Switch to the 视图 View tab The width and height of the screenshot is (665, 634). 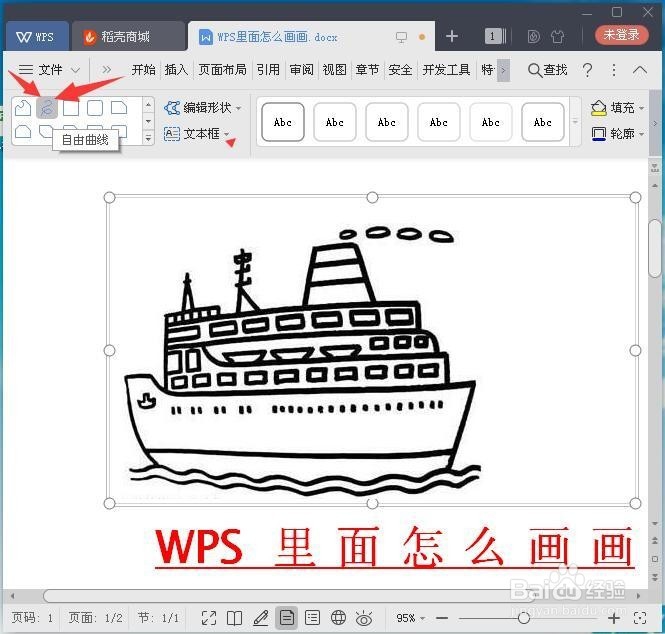pyautogui.click(x=335, y=70)
